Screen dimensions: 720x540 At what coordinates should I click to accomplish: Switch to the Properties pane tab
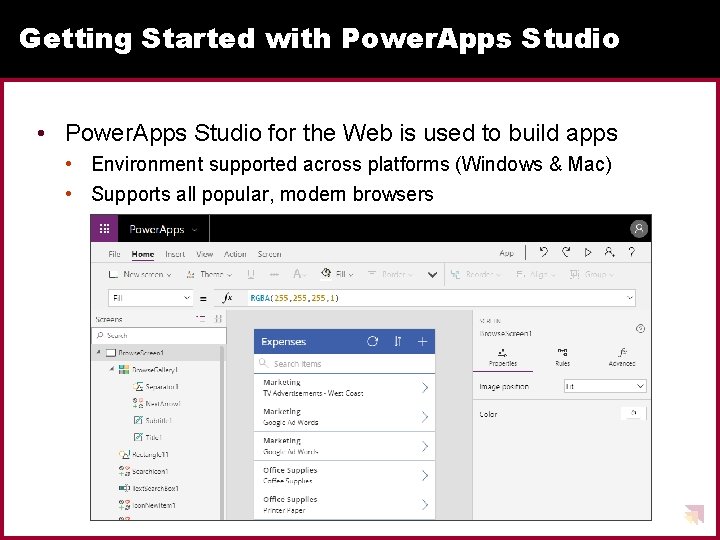[503, 357]
